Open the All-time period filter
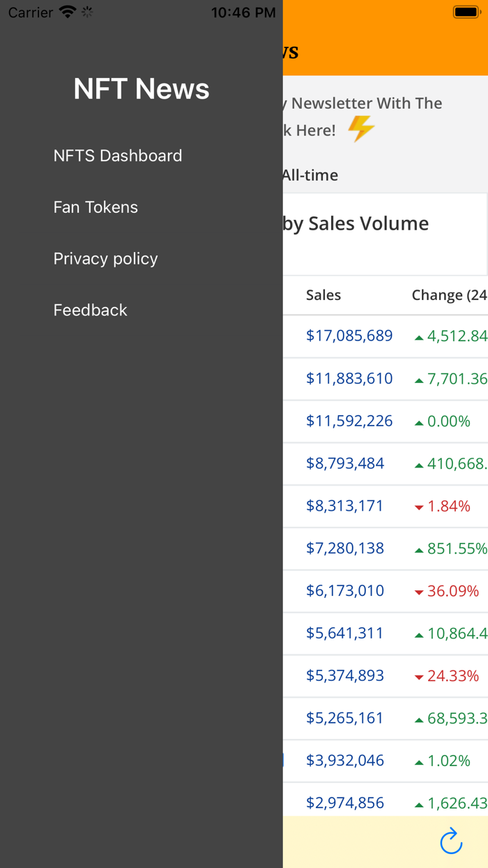This screenshot has height=868, width=488. 310,175
